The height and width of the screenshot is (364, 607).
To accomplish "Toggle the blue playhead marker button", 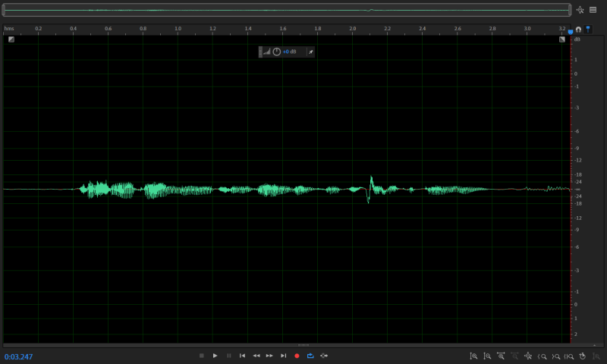I will coord(588,30).
